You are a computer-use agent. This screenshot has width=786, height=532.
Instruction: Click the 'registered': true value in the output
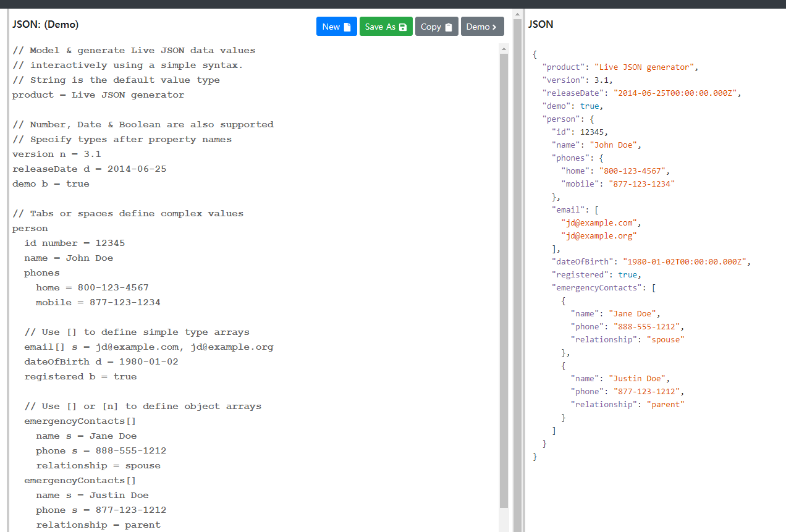(629, 274)
